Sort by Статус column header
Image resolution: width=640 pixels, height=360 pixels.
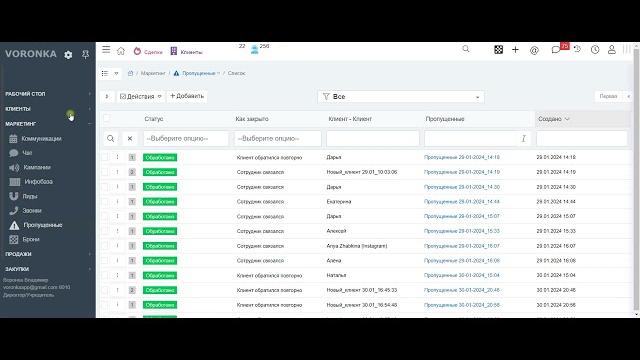154,119
